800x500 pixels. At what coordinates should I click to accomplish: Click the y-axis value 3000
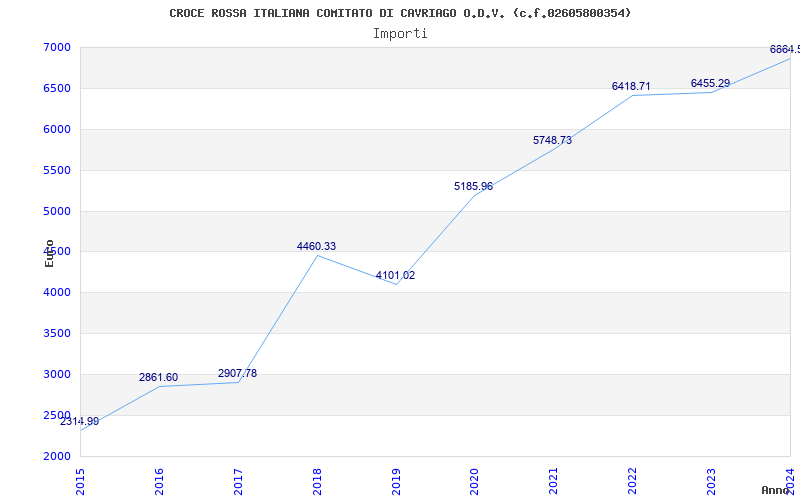(x=56, y=374)
